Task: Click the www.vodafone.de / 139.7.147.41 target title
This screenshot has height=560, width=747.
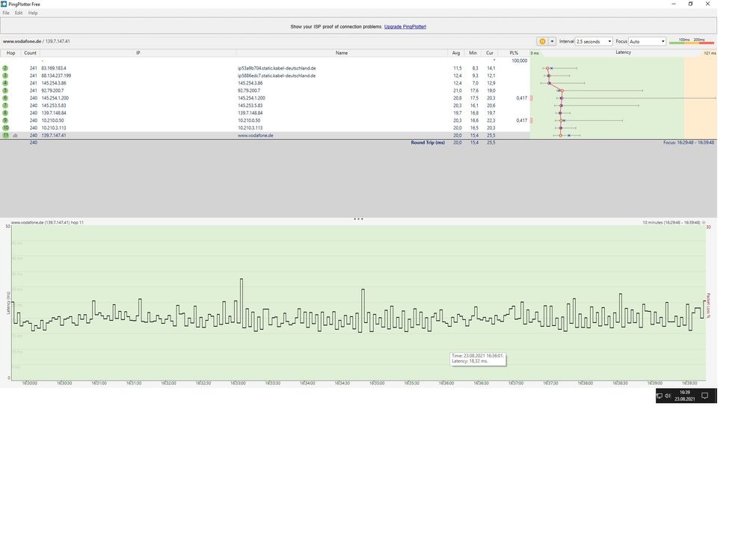Action: (36, 41)
